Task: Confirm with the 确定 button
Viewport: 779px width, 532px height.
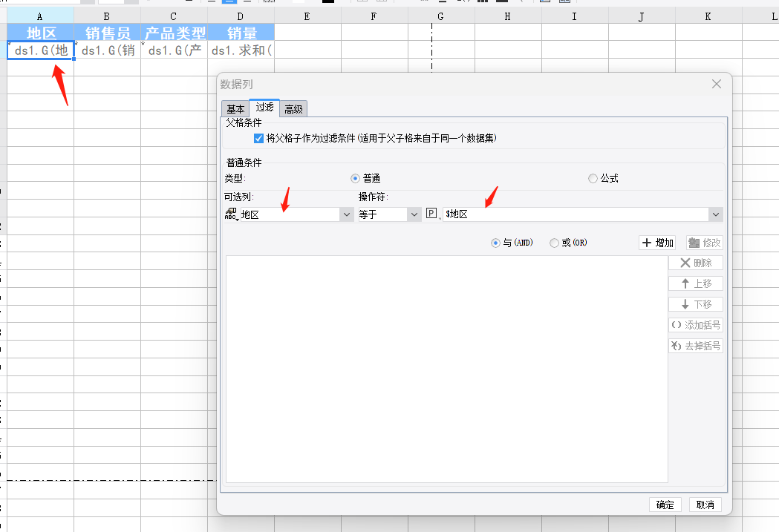Action: coord(665,505)
